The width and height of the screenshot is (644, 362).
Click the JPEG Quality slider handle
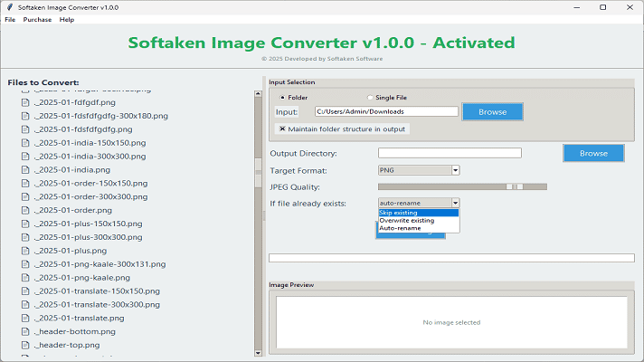515,186
